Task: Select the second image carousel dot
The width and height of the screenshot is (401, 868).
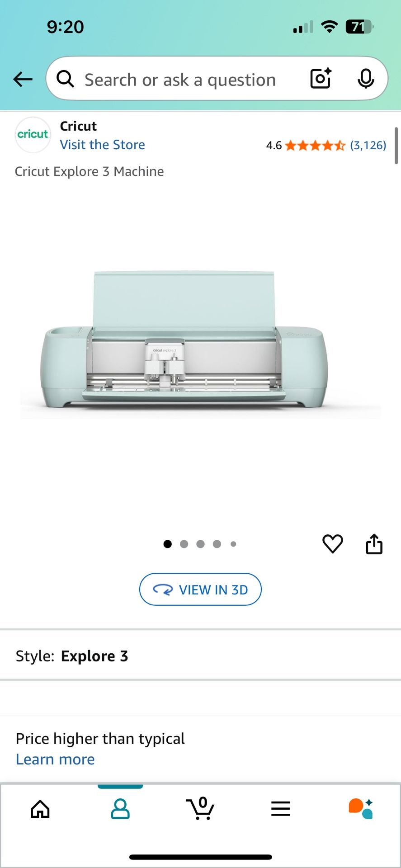Action: coord(184,544)
